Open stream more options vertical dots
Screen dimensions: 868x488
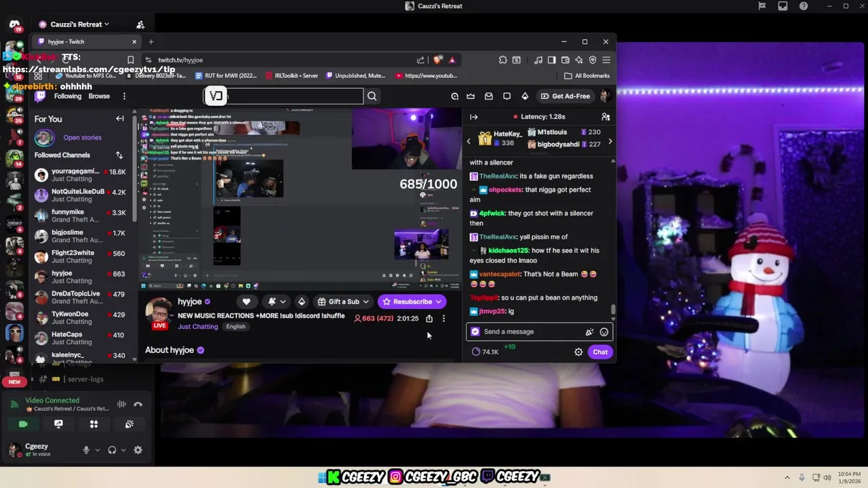443,319
